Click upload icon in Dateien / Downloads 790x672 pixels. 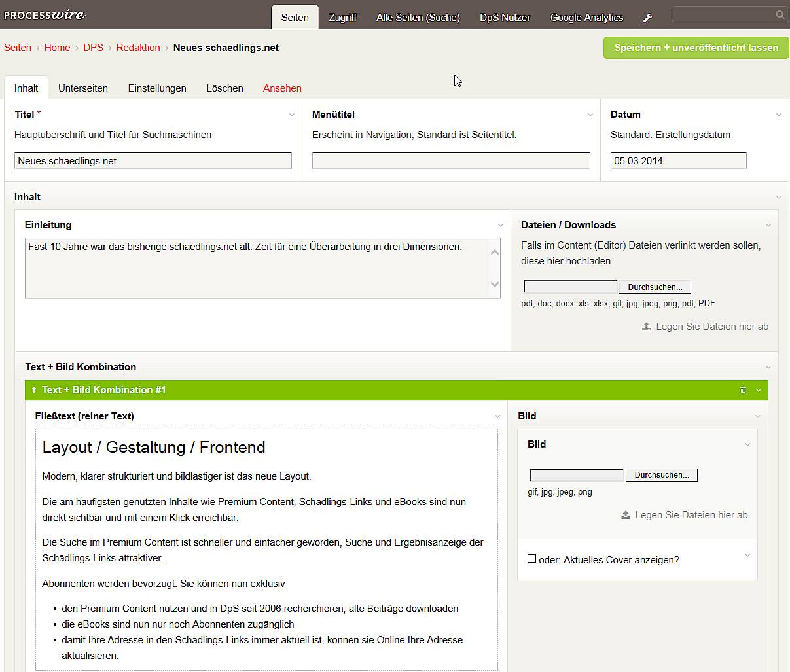coord(646,327)
